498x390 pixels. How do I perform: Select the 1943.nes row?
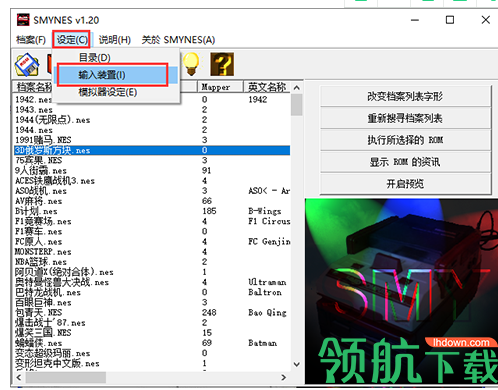point(152,110)
